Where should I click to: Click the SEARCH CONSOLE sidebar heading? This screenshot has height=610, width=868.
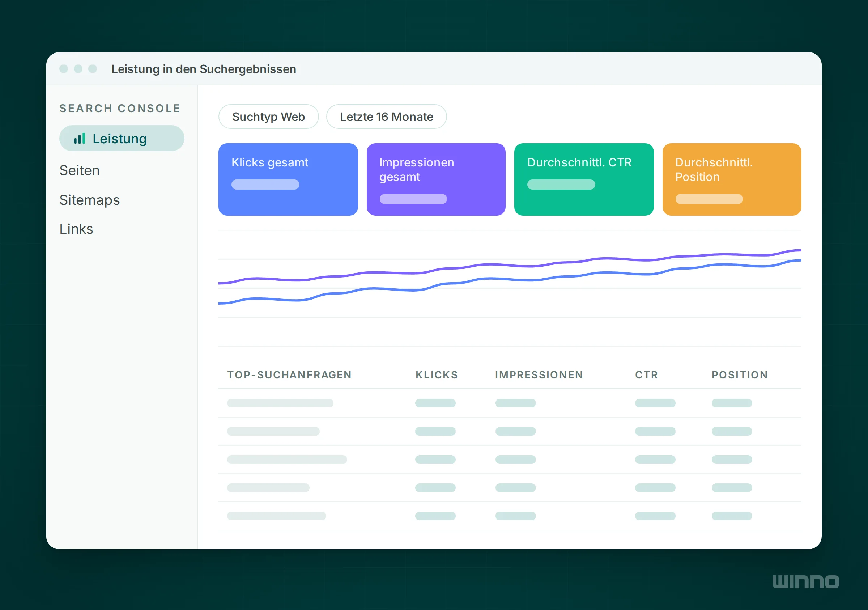coord(120,108)
